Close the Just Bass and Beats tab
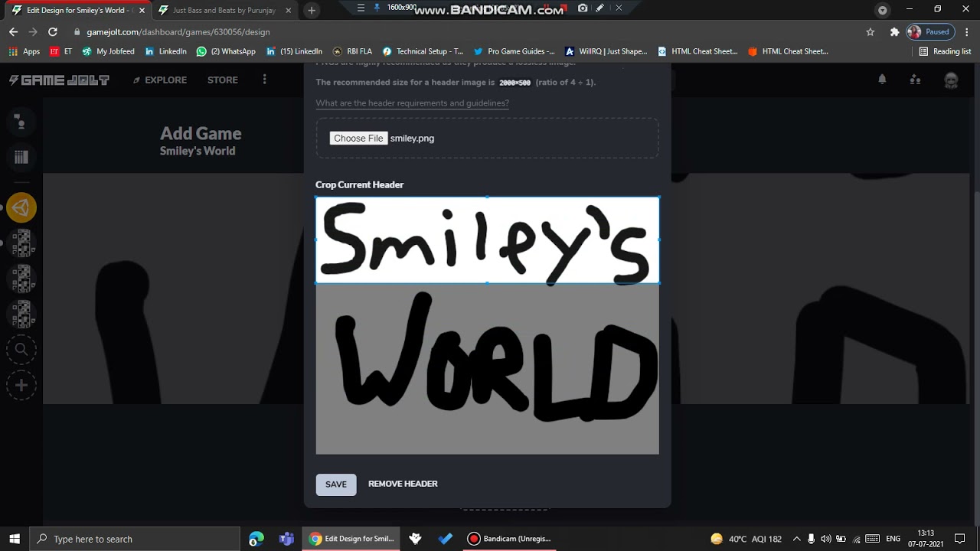The width and height of the screenshot is (980, 551). (288, 11)
